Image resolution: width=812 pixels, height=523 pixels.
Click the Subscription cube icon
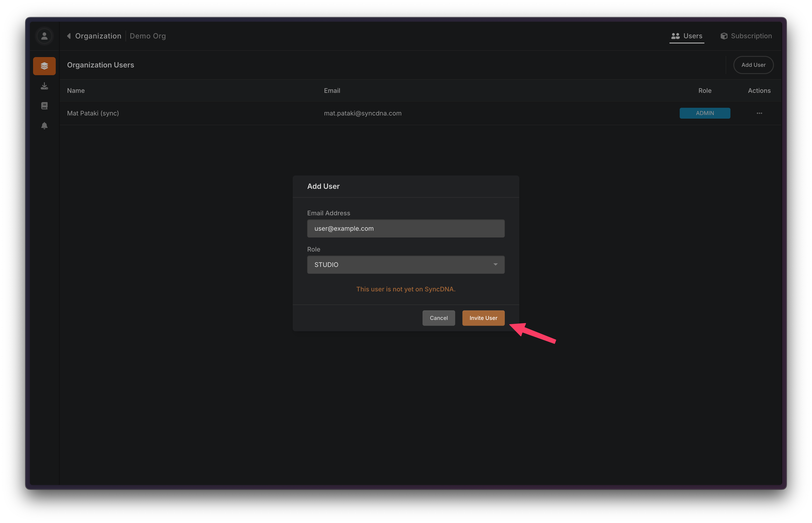[724, 36]
